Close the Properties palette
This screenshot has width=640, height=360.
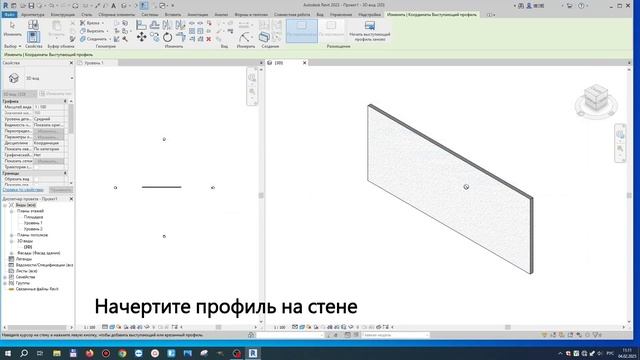[71, 63]
